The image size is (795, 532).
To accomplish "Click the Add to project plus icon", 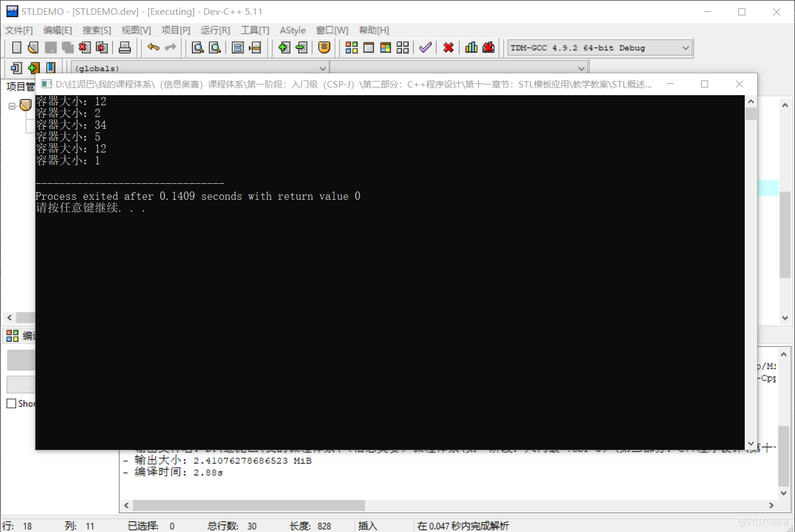I will [284, 48].
